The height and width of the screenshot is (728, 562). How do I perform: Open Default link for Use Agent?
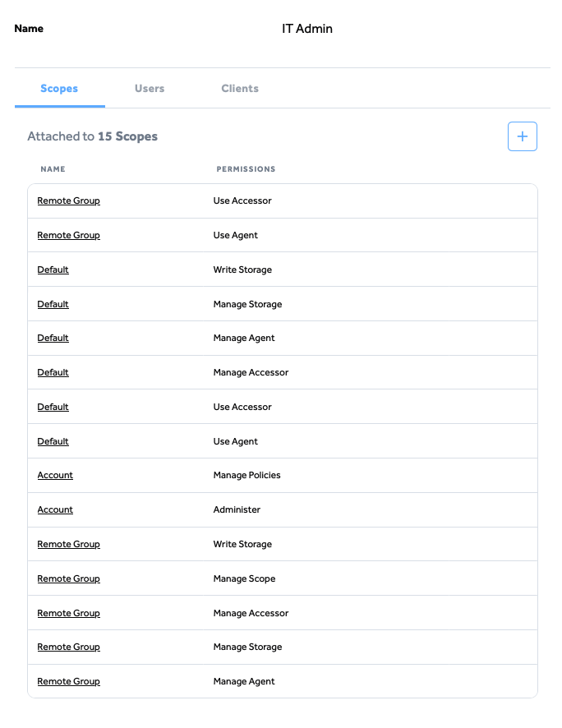[x=53, y=441]
